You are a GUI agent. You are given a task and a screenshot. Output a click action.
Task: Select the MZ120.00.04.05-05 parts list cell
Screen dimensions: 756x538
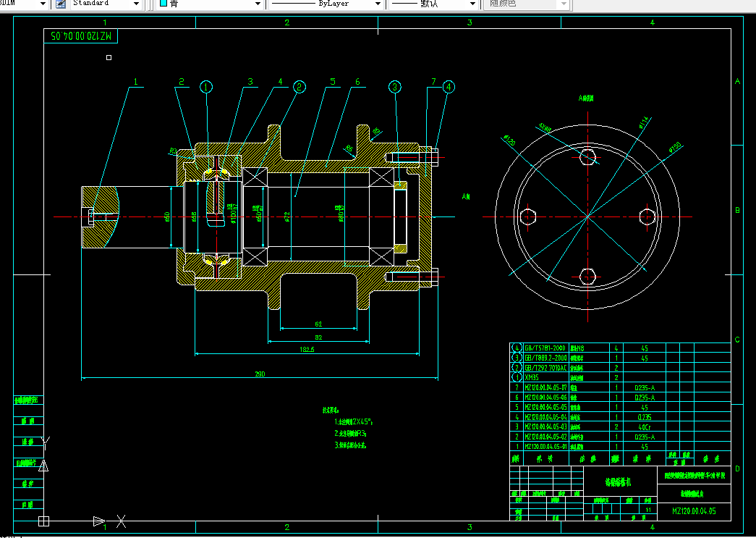545,407
